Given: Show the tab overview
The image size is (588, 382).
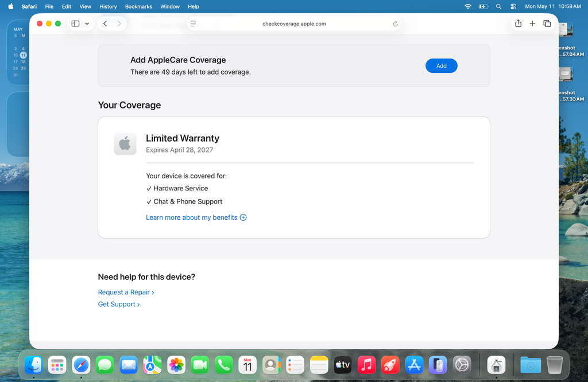Looking at the screenshot, I should point(547,24).
